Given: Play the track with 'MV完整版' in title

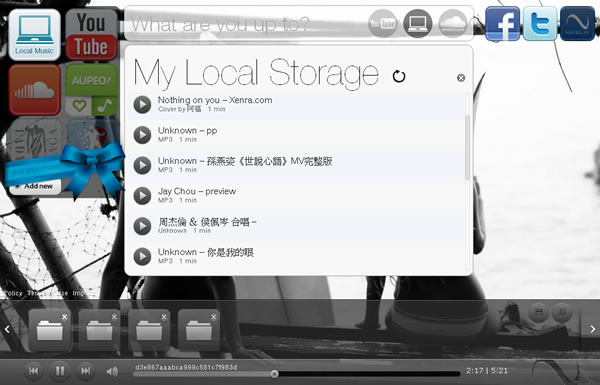Looking at the screenshot, I should click(x=142, y=165).
